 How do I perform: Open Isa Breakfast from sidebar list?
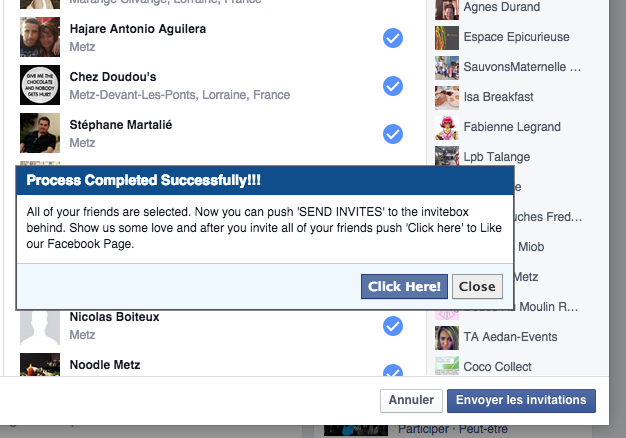pos(498,97)
